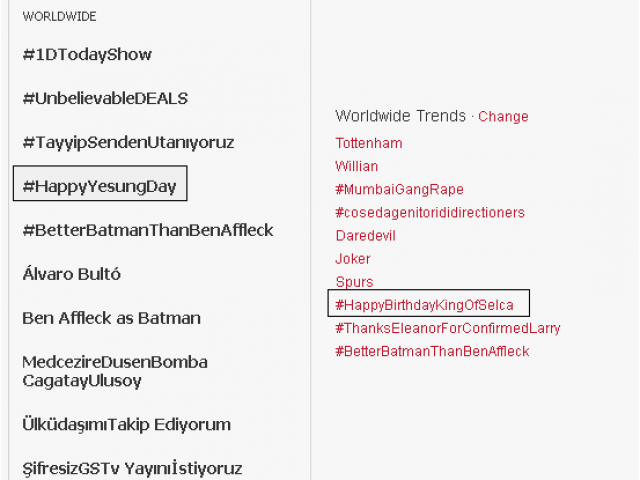Open #BetterBatmanThanBenAffleck in left trends list

click(147, 230)
